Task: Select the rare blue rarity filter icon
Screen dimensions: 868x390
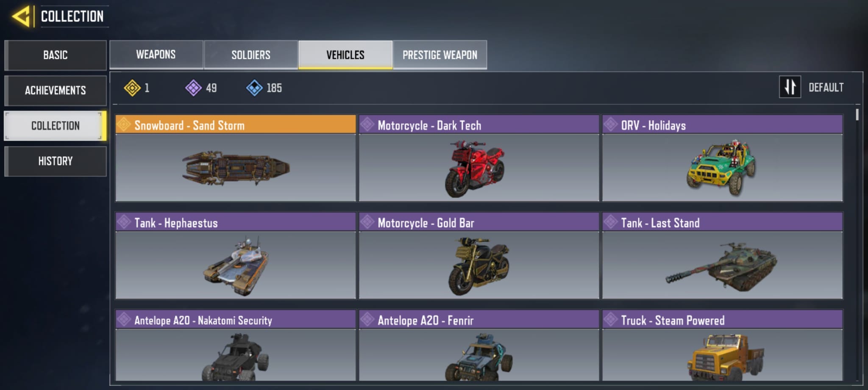Action: coord(254,88)
